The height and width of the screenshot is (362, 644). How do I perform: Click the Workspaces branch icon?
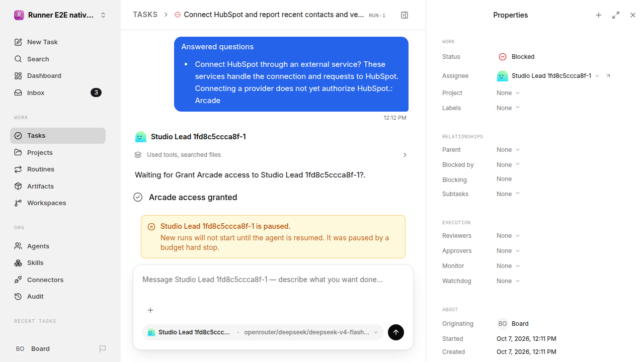18,203
